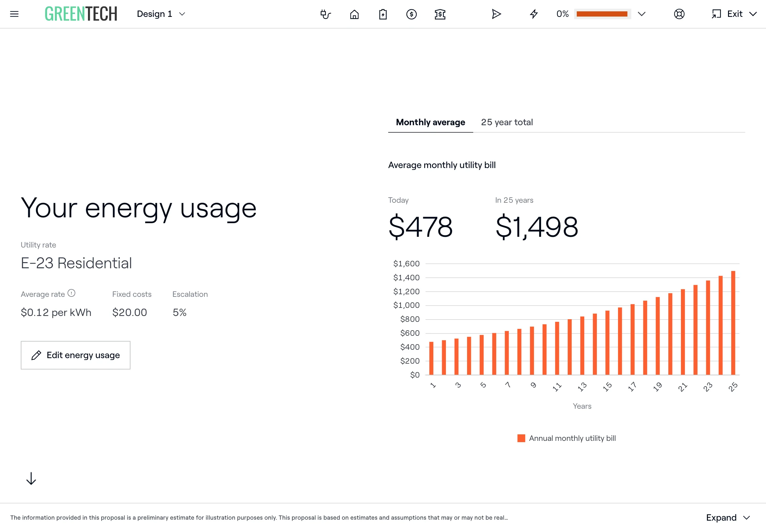The width and height of the screenshot is (766, 532).
Task: Open the help lifebuoy icon
Action: pyautogui.click(x=679, y=14)
